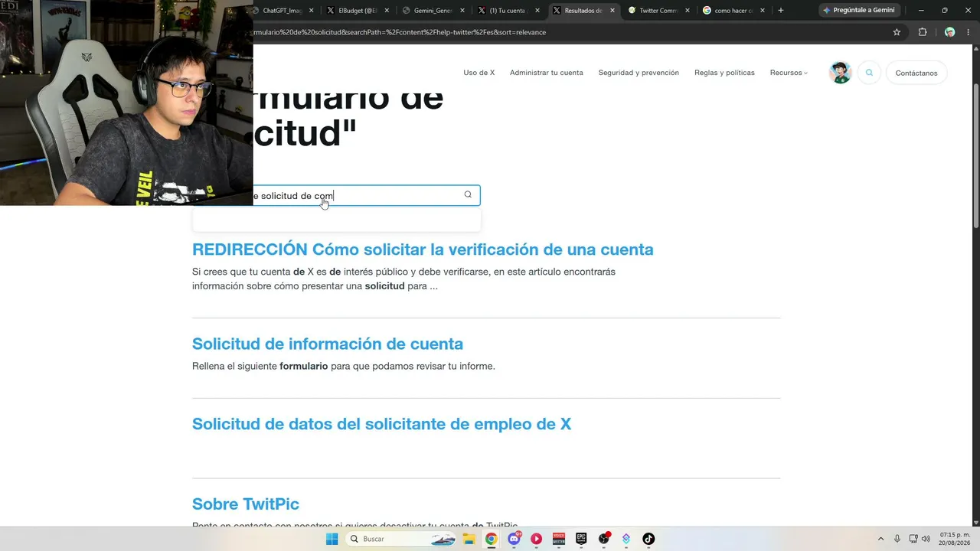Switch to the 'como hacer' Google tab
This screenshot has height=551, width=980.
(x=733, y=11)
